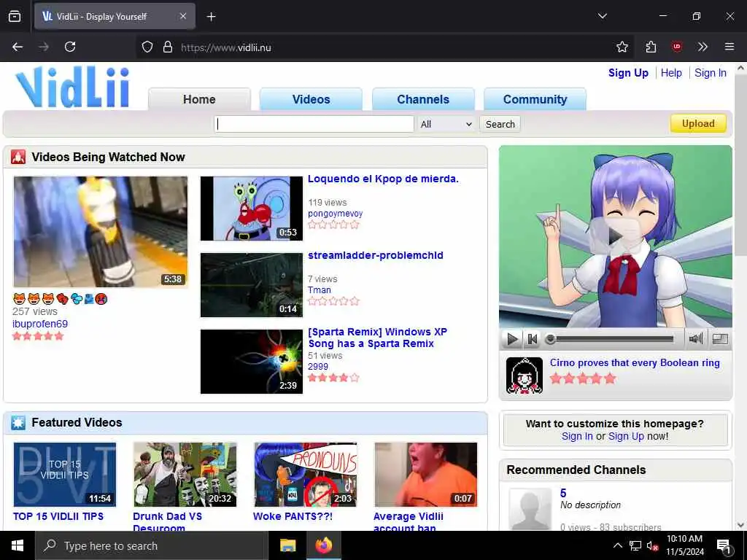Switch to the Videos tab
This screenshot has height=560, width=747.
[311, 99]
